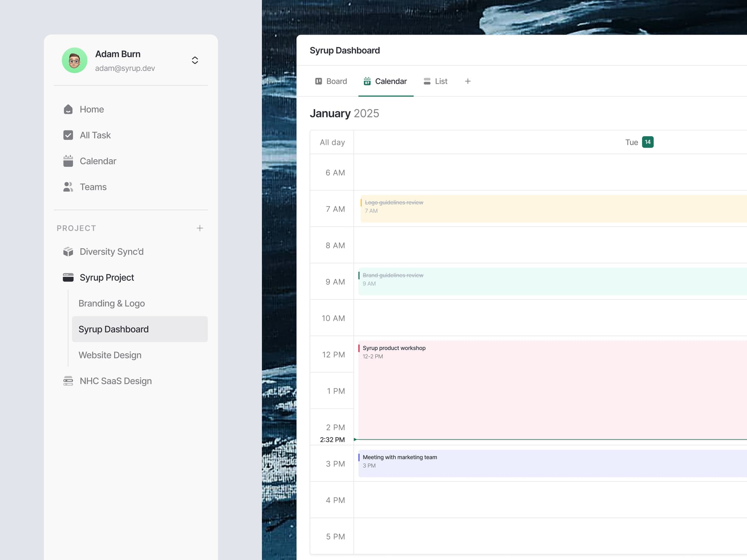
Task: Click the 2:32 PM current time marker
Action: point(332,439)
